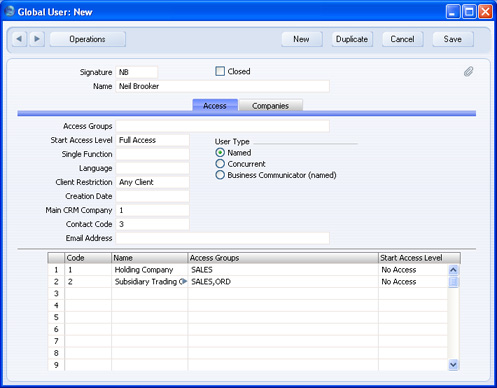This screenshot has width=497, height=388.
Task: Click the Contact Code field
Action: tap(152, 224)
